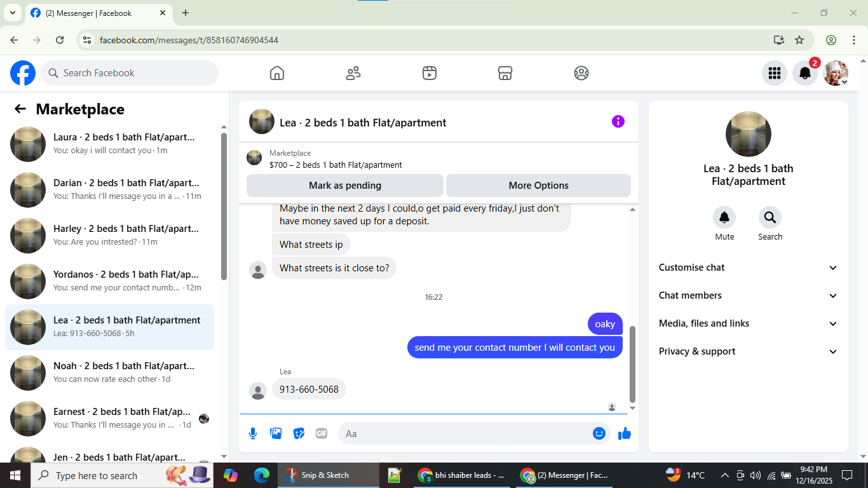Viewport: 868px width, 488px height.
Task: Click the Facebook logo
Action: (x=23, y=73)
